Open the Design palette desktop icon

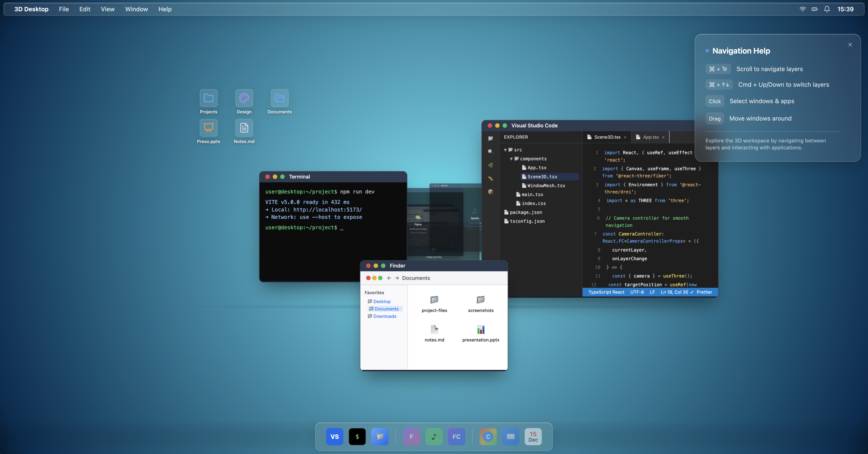tap(244, 98)
